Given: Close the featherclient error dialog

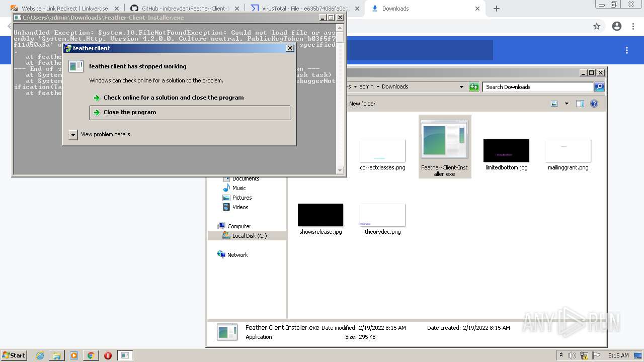Looking at the screenshot, I should [x=290, y=48].
